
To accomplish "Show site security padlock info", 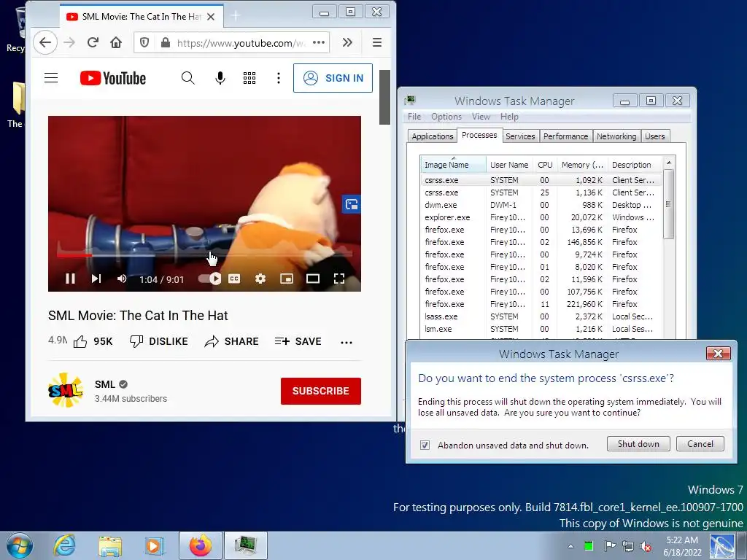I will click(166, 43).
